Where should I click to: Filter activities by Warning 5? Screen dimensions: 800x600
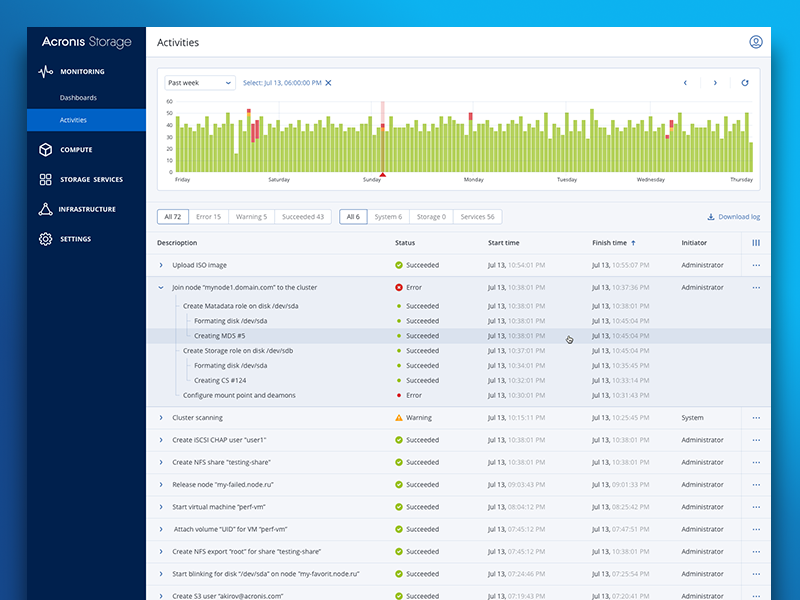coord(251,217)
